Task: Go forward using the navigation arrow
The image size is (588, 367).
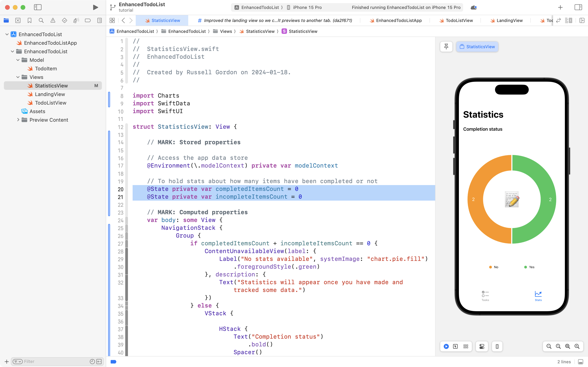Action: click(x=131, y=20)
